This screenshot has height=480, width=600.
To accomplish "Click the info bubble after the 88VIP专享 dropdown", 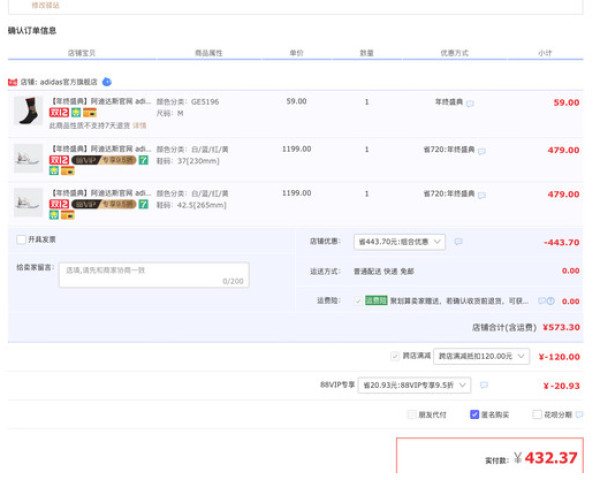I will [484, 385].
